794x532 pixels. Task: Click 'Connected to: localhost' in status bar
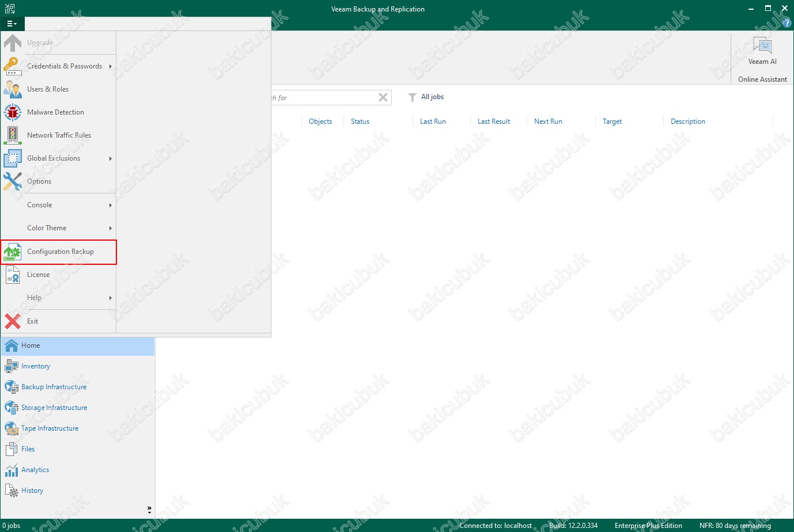[496, 526]
